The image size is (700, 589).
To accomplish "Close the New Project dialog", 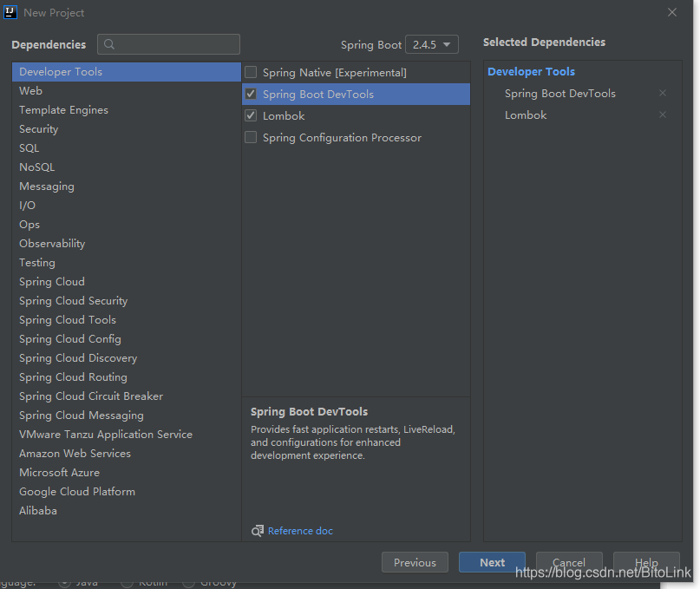I will point(672,12).
